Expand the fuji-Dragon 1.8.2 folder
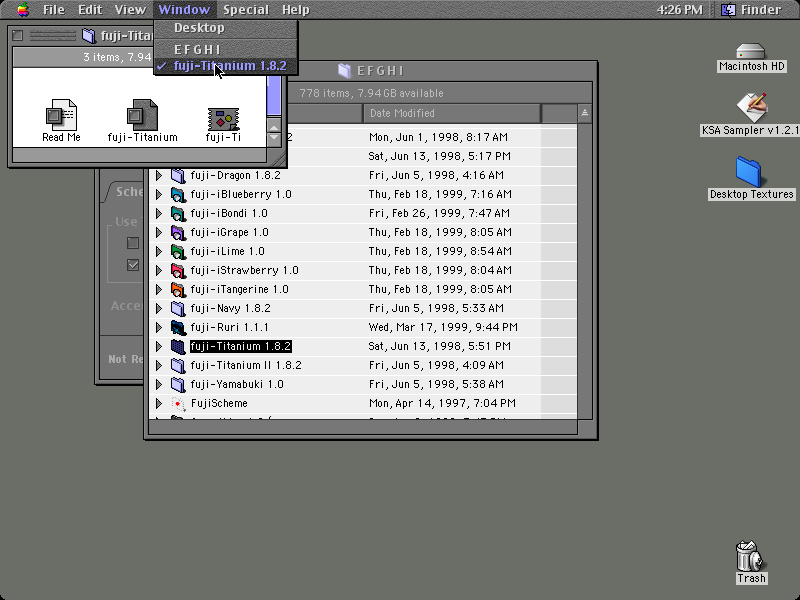This screenshot has height=600, width=800. pos(159,176)
